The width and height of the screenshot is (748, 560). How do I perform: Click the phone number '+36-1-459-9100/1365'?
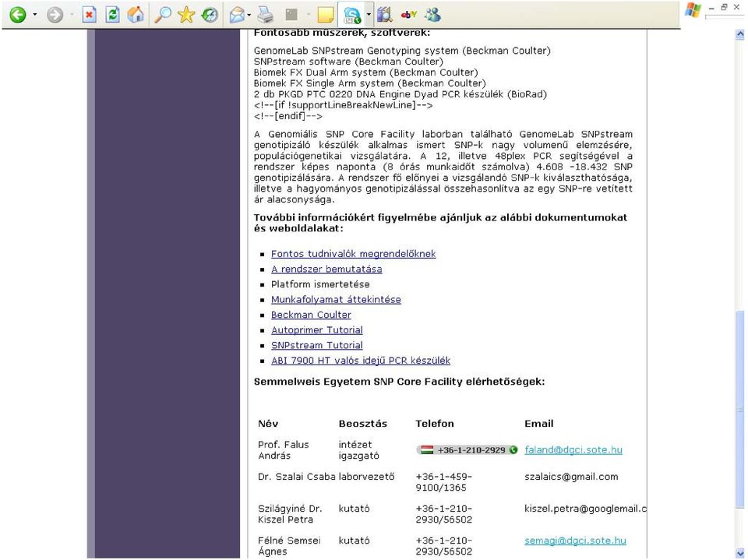[x=443, y=482]
